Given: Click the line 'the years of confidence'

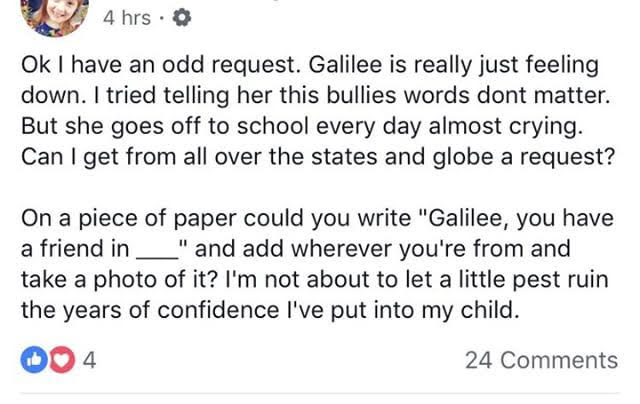Looking at the screenshot, I should click(270, 310).
